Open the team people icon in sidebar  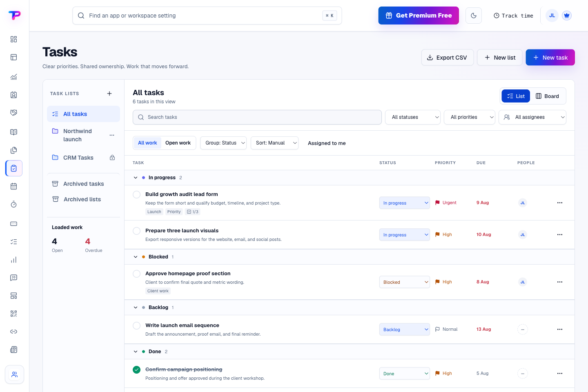point(14,374)
